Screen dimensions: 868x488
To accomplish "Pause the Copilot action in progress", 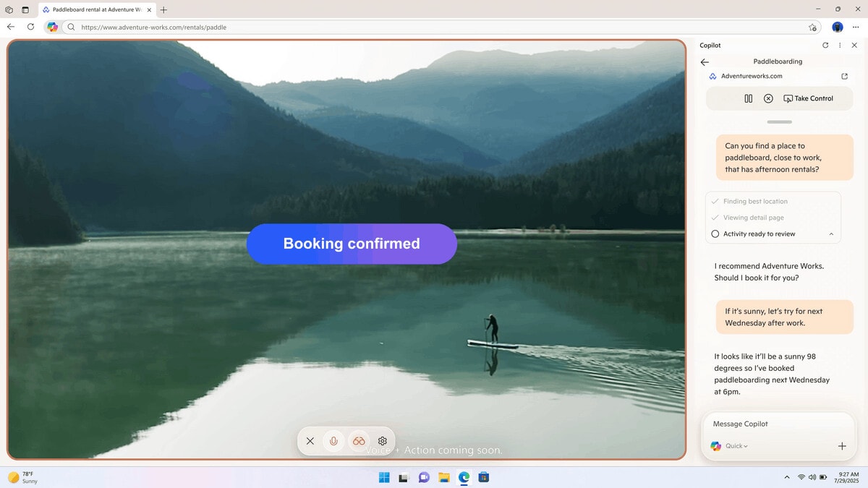I will 748,98.
